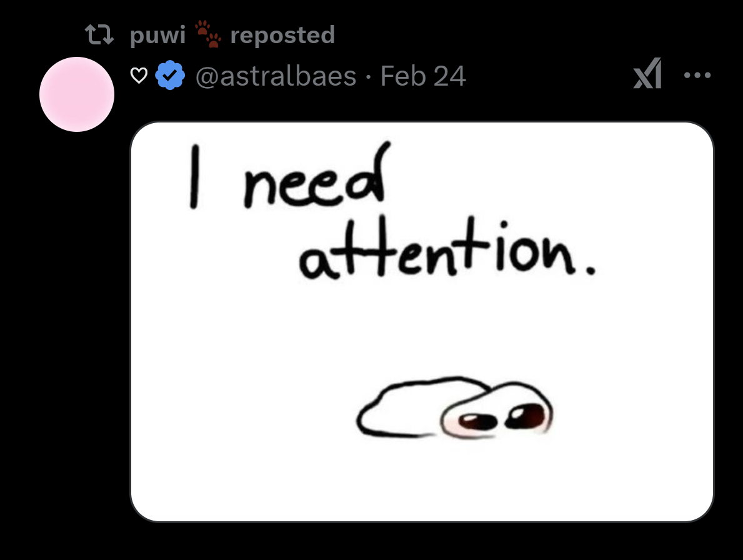Open the pink round profile avatar
743x560 pixels.
[x=77, y=94]
